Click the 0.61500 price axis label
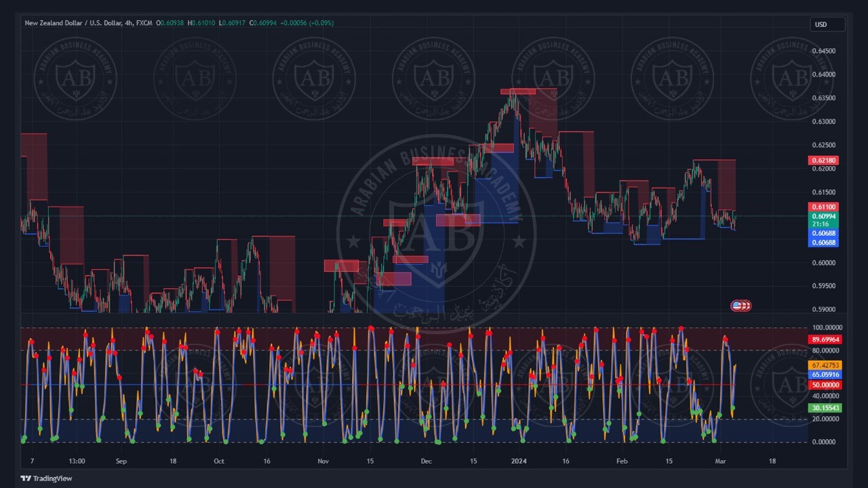The height and width of the screenshot is (488, 868). (823, 192)
